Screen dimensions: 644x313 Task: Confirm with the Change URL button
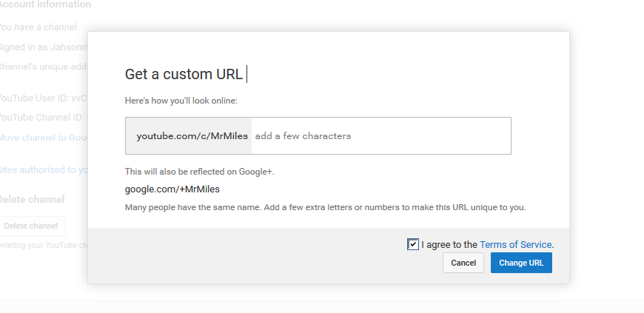pyautogui.click(x=521, y=263)
